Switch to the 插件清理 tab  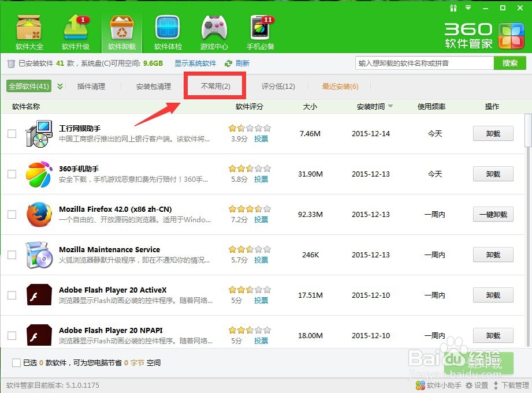(91, 86)
